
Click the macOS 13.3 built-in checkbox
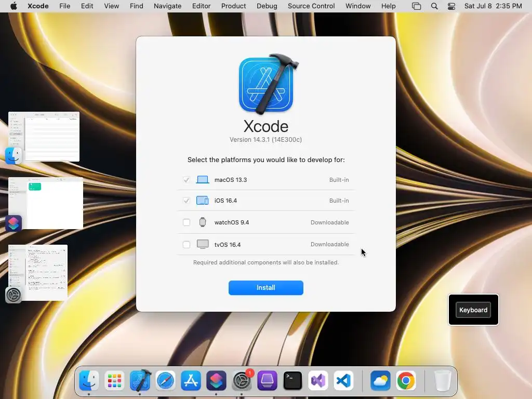[187, 180]
